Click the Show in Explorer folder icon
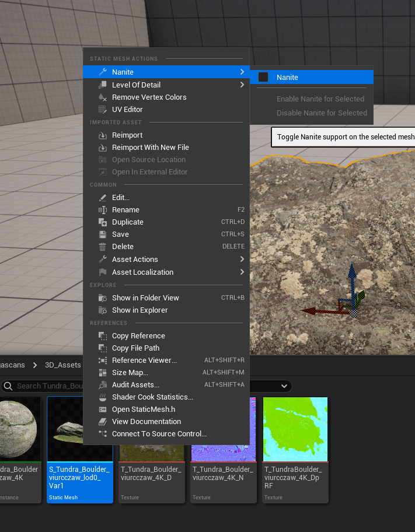Viewport: 415px width, 532px height. 103,310
